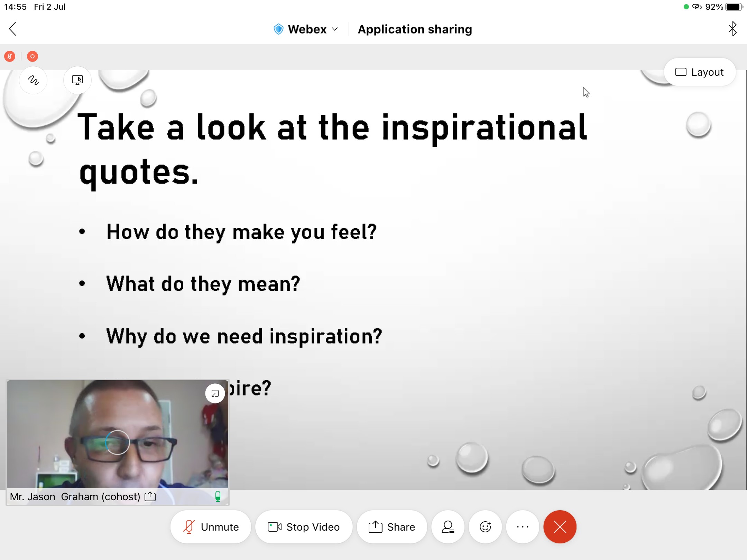Image resolution: width=747 pixels, height=560 pixels.
Task: Tap the Fri 2 Jul date in the status bar
Action: click(x=50, y=7)
